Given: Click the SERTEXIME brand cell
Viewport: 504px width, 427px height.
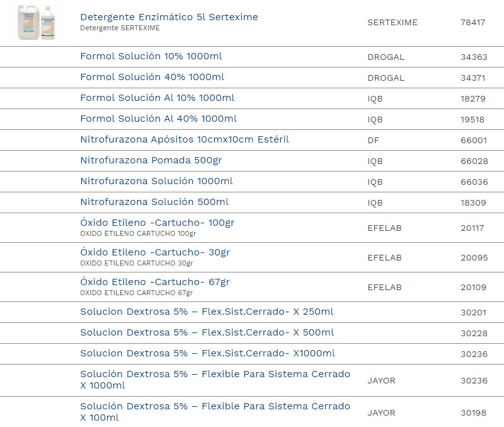Looking at the screenshot, I should point(392,23).
